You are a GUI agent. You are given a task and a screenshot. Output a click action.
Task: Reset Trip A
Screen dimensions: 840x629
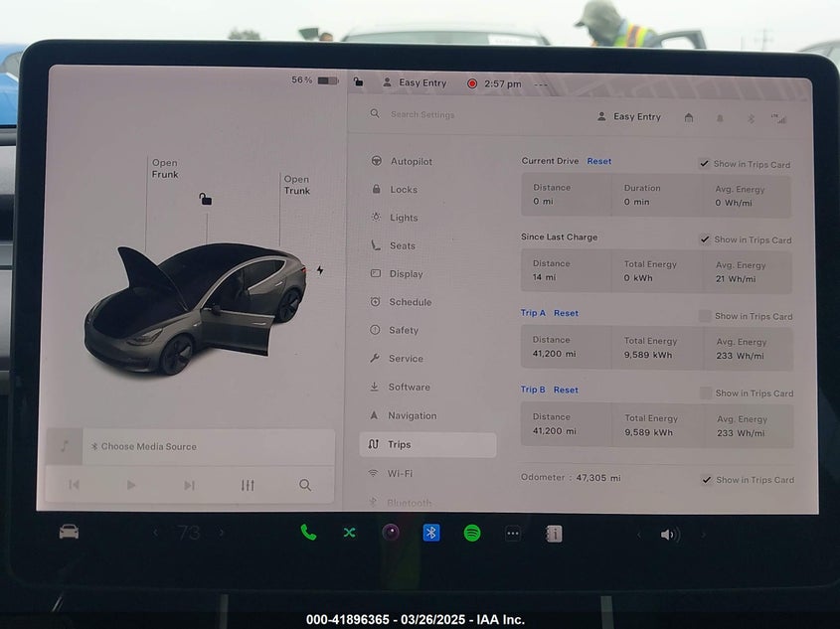click(x=566, y=313)
